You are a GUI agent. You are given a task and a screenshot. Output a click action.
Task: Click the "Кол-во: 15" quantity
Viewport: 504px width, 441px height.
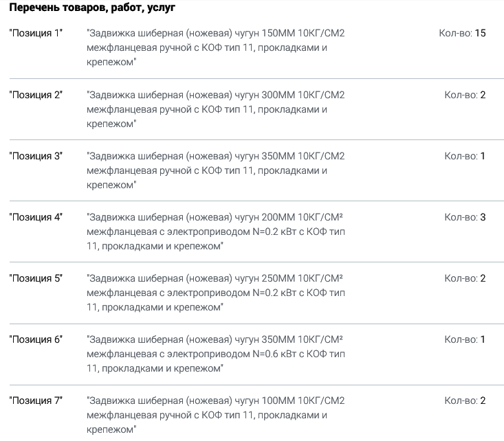(x=462, y=33)
